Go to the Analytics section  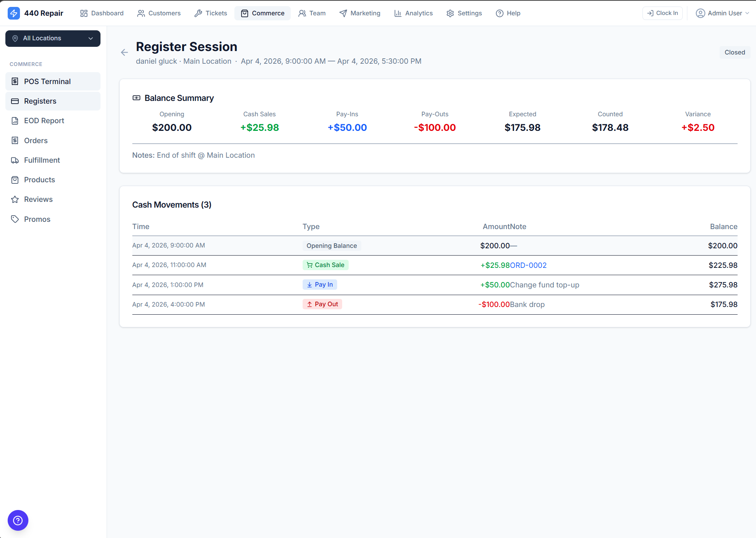coord(413,13)
